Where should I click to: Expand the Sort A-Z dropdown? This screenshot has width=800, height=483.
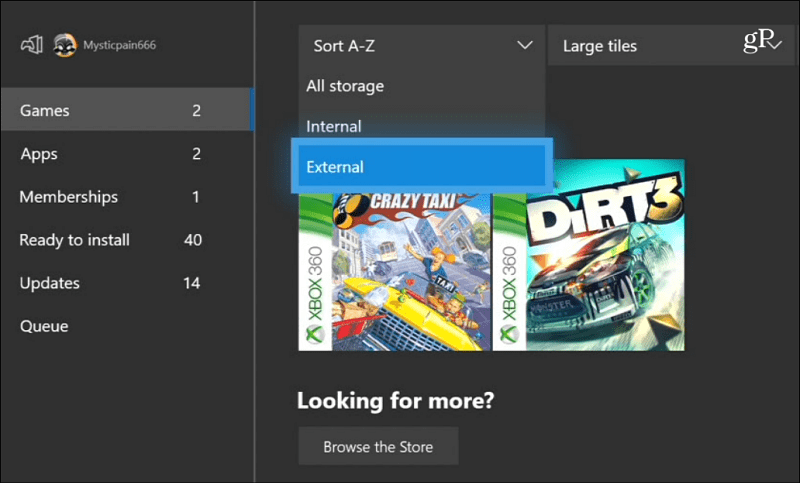click(422, 46)
